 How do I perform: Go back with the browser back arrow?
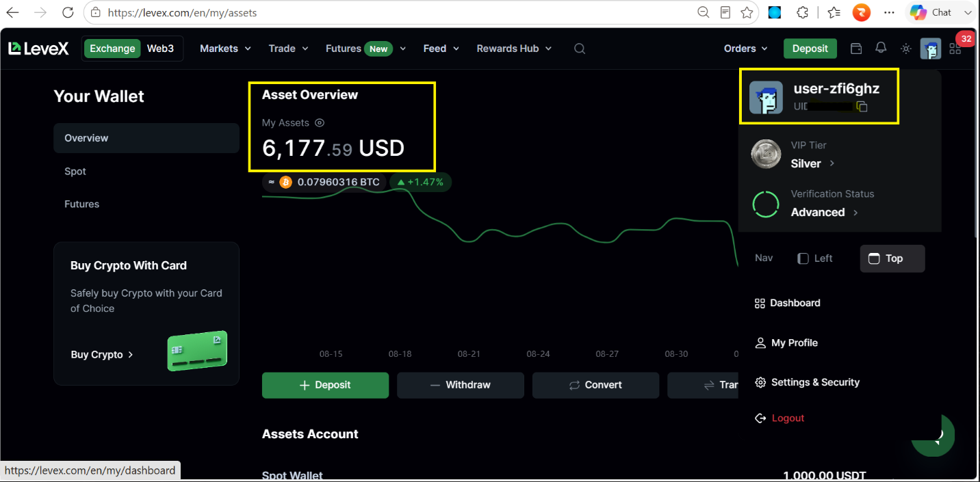click(x=12, y=12)
